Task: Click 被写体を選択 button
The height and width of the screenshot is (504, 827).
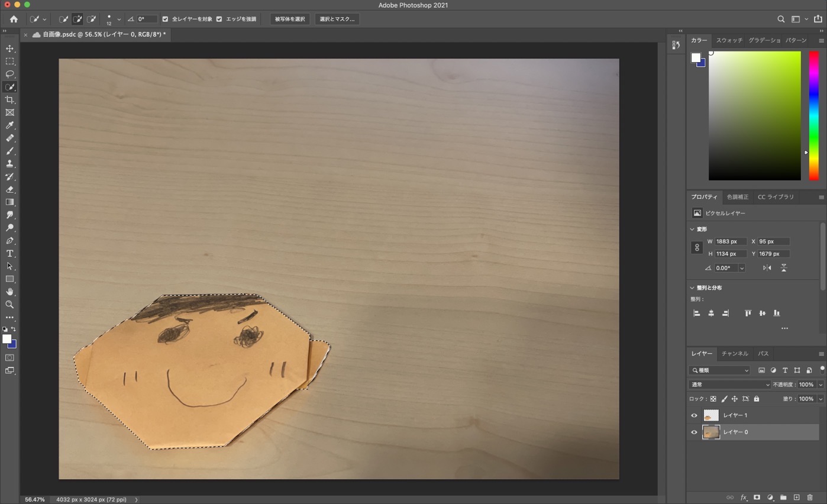Action: pos(290,19)
